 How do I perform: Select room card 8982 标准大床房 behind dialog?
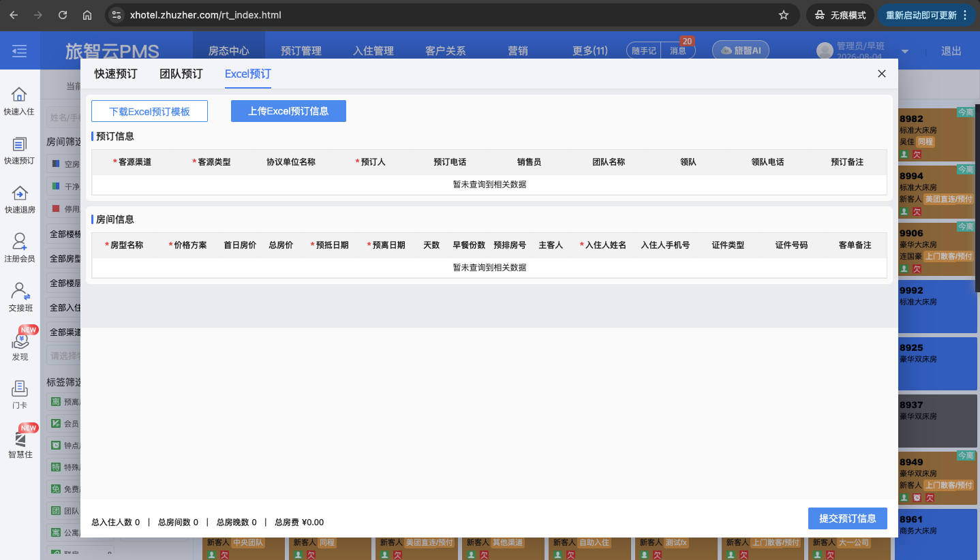click(x=936, y=134)
